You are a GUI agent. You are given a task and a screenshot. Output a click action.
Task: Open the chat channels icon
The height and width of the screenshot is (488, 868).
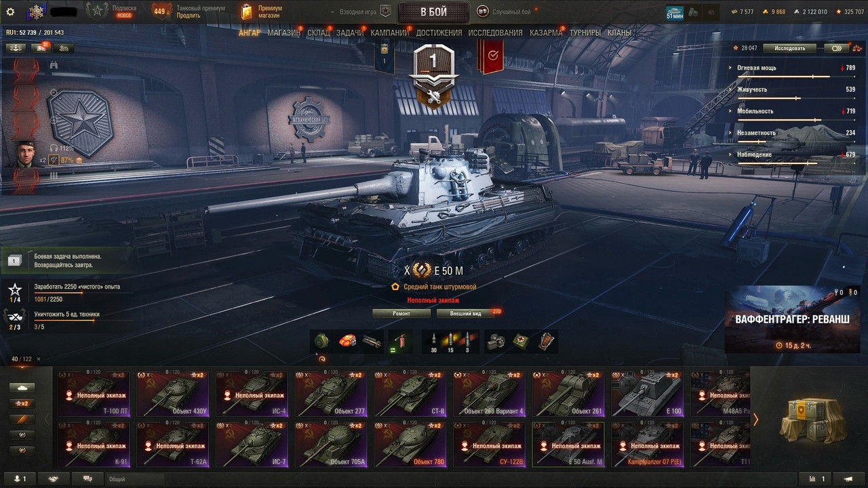(x=87, y=479)
